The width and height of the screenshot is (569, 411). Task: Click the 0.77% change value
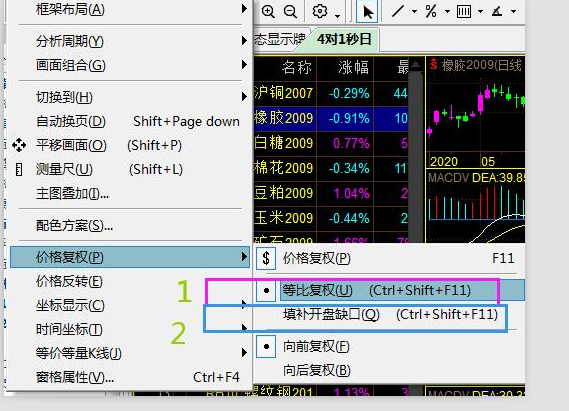(351, 143)
